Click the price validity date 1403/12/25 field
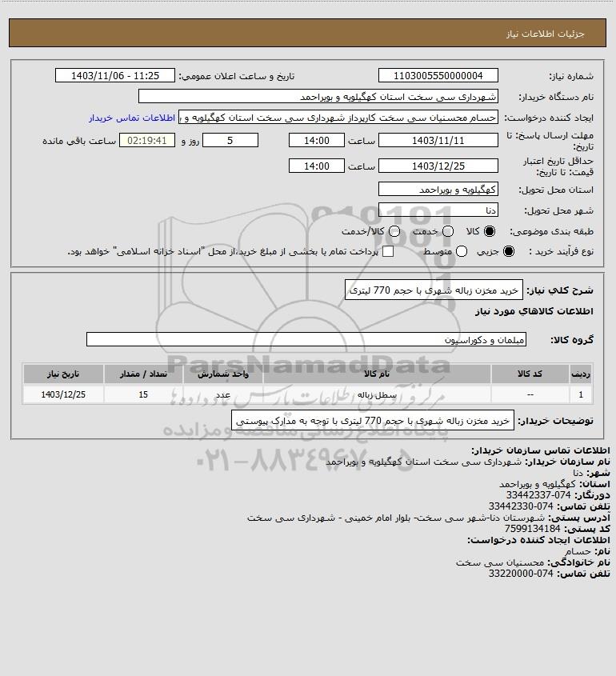This screenshot has width=616, height=676. tap(438, 166)
